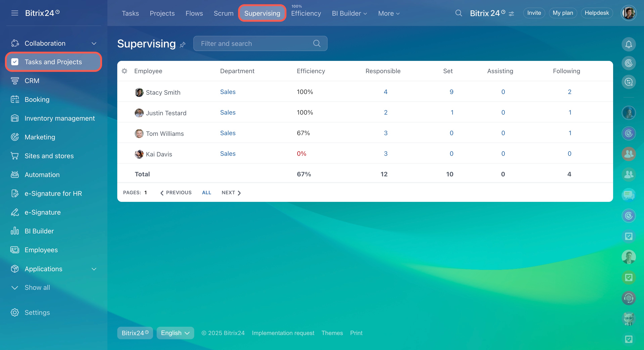Click the Settings gear in the sidebar

click(15, 312)
